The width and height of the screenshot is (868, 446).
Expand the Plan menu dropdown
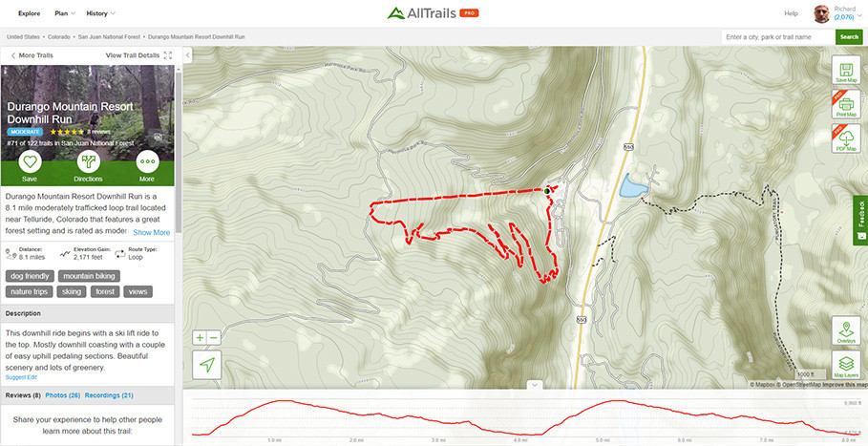coord(65,13)
